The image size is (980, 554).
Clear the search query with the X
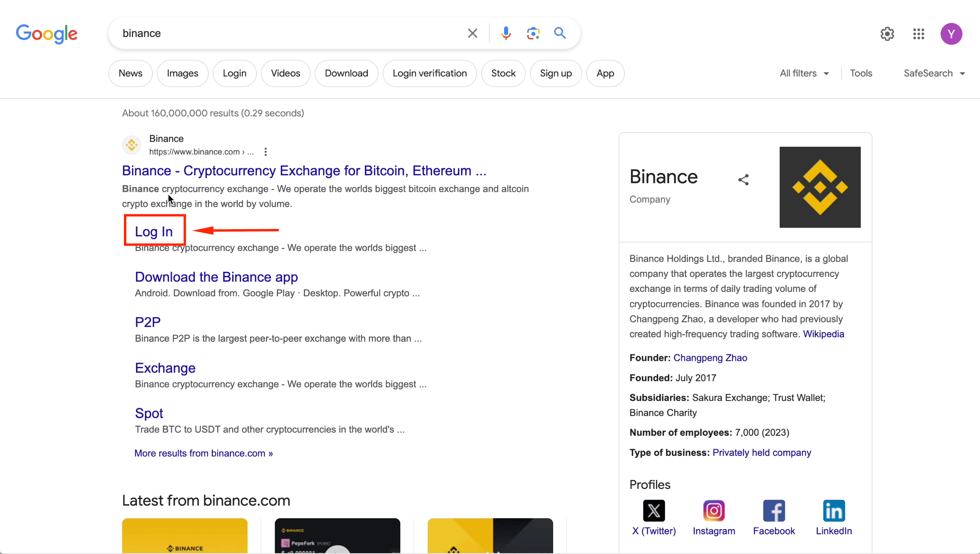472,33
